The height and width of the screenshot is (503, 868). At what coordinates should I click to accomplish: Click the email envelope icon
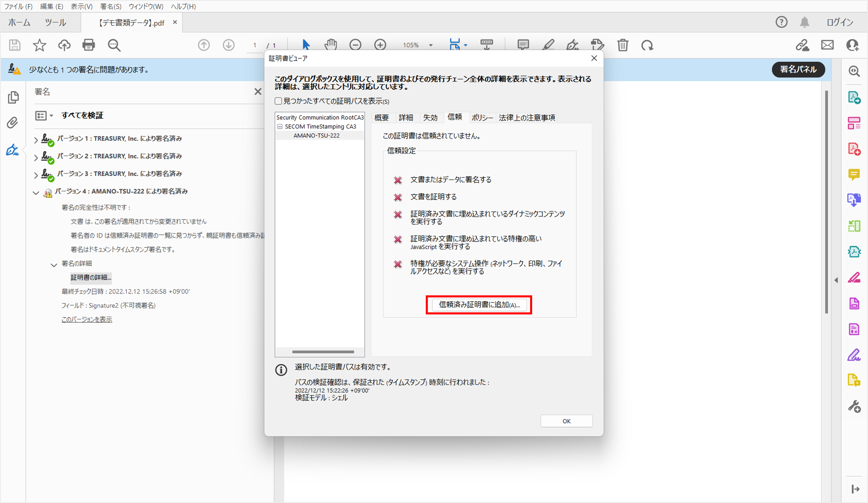coord(827,45)
